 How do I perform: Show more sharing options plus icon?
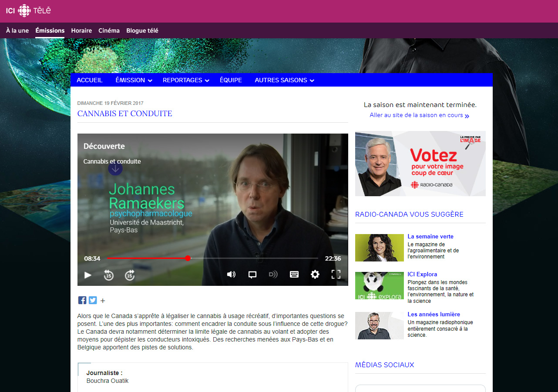click(103, 301)
